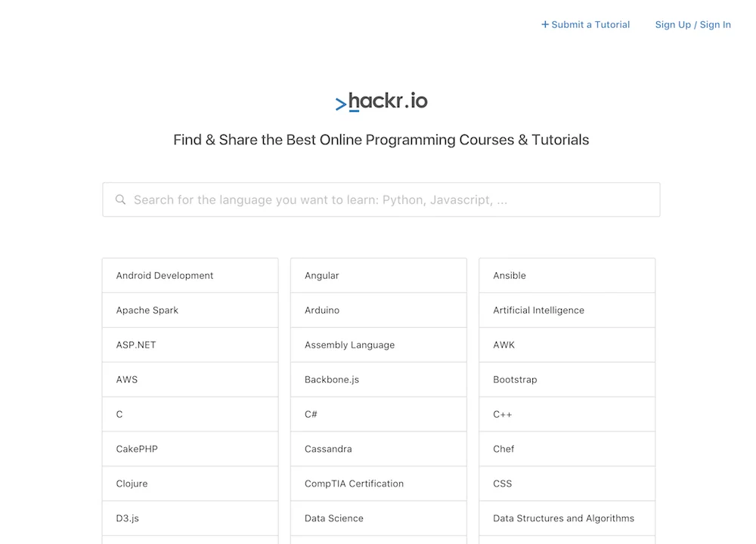
Task: Open the Artificial Intelligence tutorials
Action: (538, 310)
